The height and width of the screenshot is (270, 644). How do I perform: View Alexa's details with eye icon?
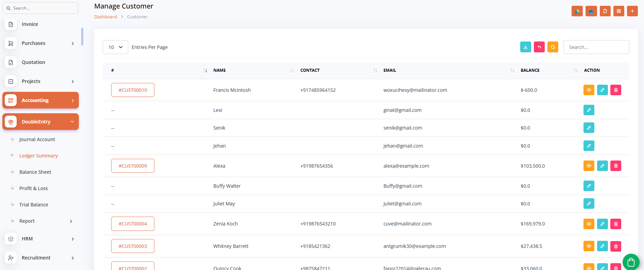[x=589, y=166]
